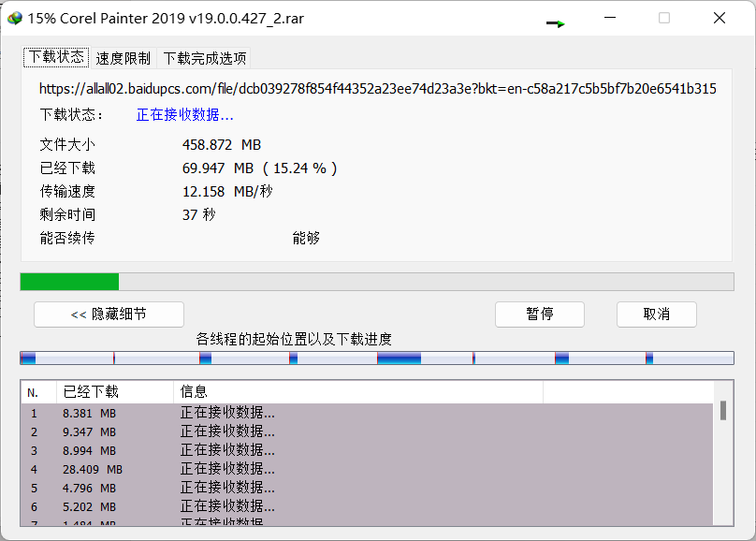Click the 已经下载 column header
Screen dimensions: 756x541
point(115,392)
